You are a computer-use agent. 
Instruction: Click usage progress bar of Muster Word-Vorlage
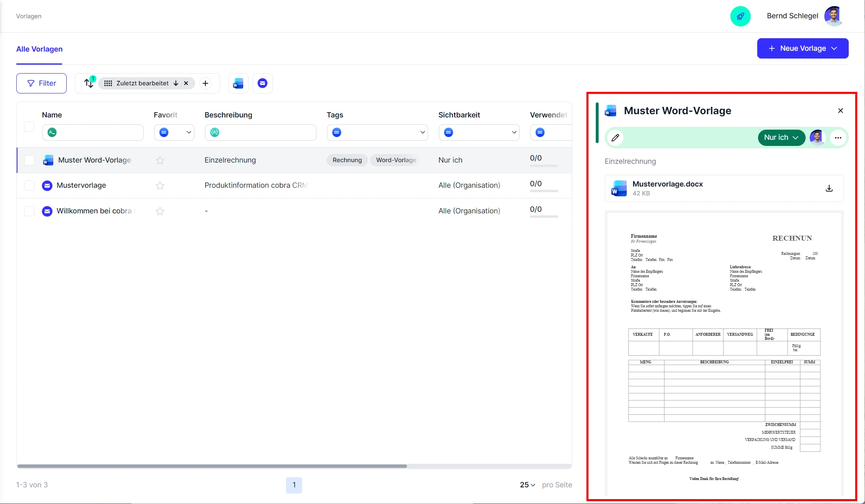(544, 166)
